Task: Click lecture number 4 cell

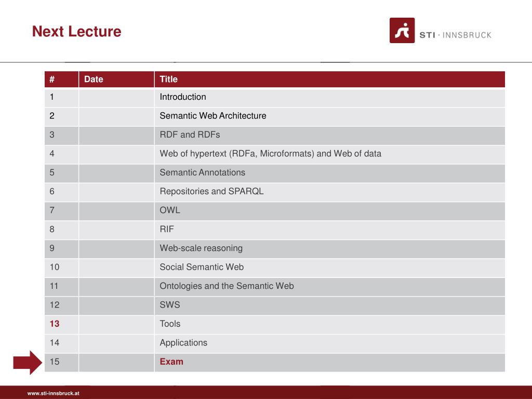Action: [61, 155]
